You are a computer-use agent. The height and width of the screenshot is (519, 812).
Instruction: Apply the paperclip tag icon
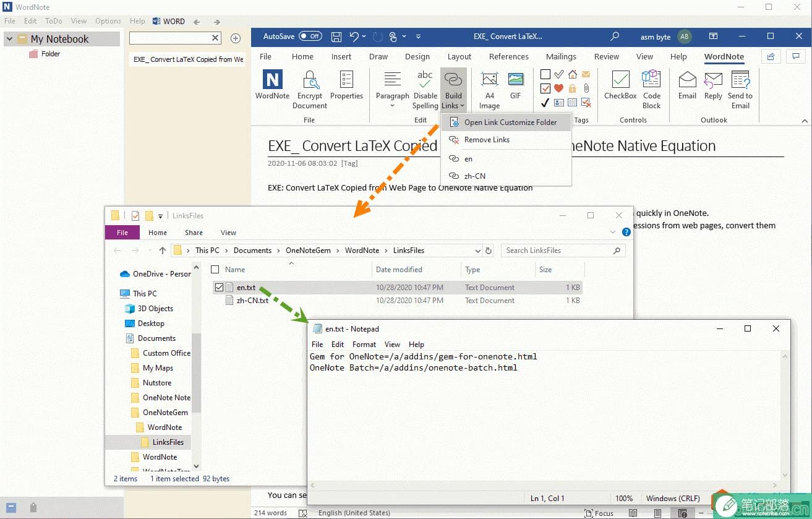coord(586,88)
